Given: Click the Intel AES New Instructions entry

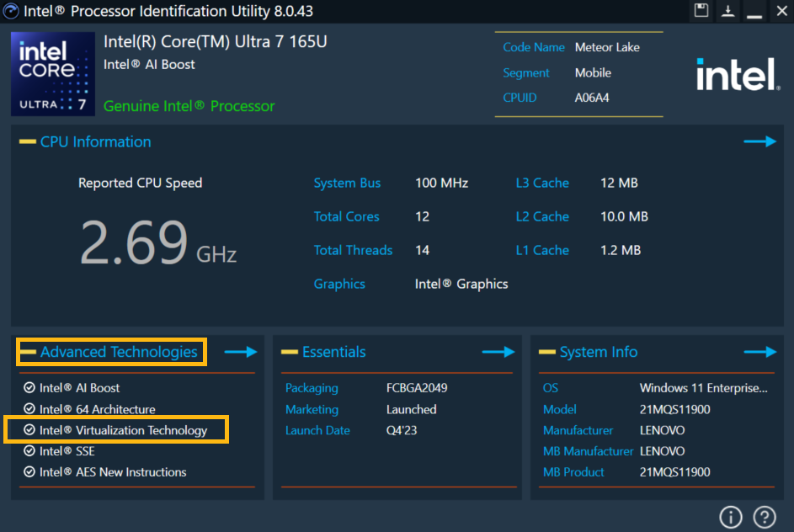Looking at the screenshot, I should tap(113, 472).
